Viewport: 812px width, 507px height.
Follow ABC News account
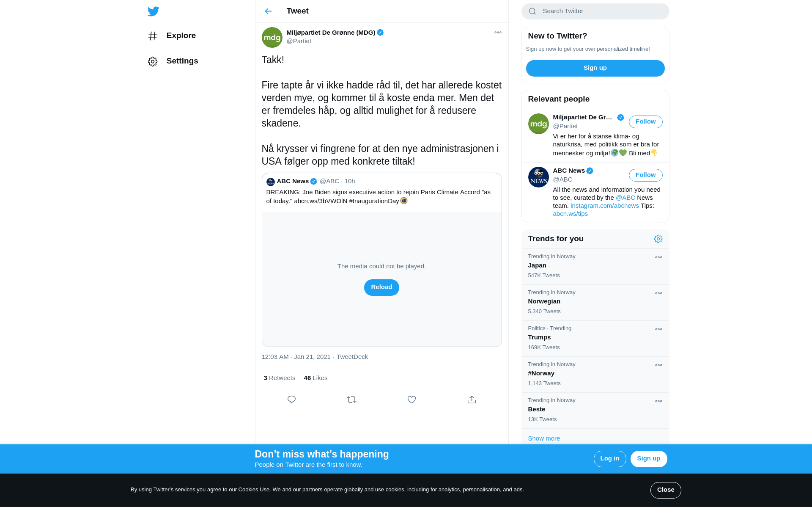coord(645,175)
